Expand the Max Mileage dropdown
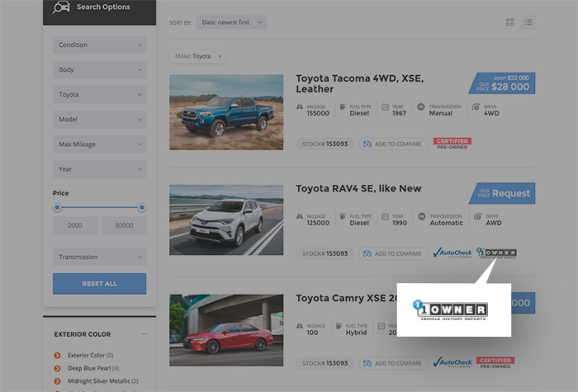The image size is (578, 392). 99,144
